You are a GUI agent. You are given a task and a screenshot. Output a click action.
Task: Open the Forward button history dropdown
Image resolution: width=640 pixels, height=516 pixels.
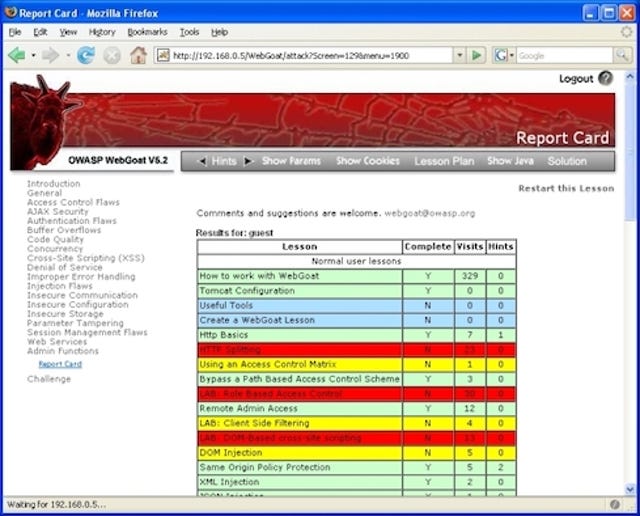[68, 55]
